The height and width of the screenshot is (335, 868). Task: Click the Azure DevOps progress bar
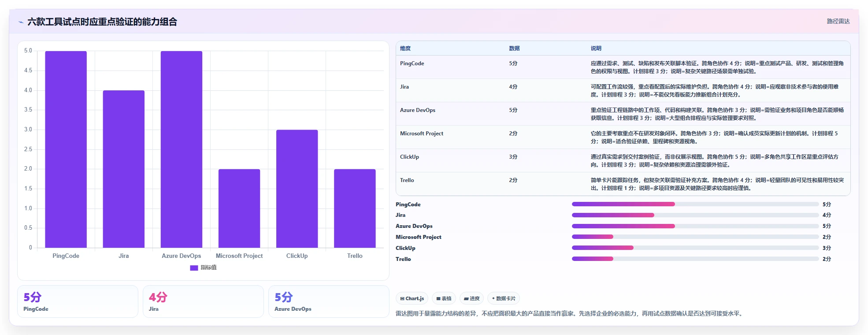click(x=695, y=226)
